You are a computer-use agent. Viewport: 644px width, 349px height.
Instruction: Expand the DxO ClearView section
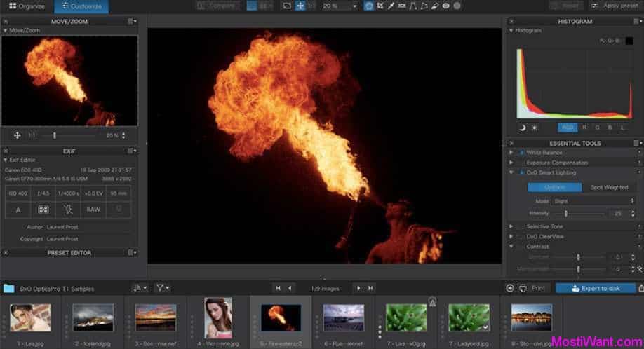click(x=511, y=236)
